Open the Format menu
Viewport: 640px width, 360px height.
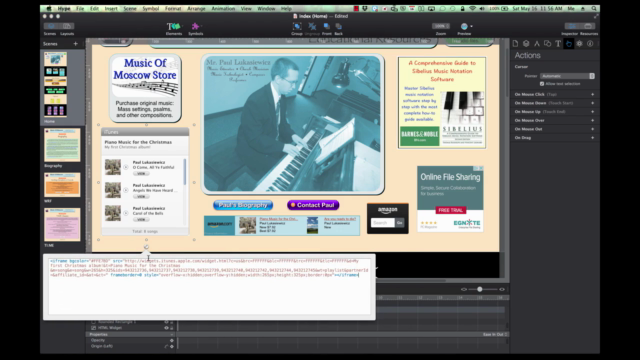pos(173,9)
